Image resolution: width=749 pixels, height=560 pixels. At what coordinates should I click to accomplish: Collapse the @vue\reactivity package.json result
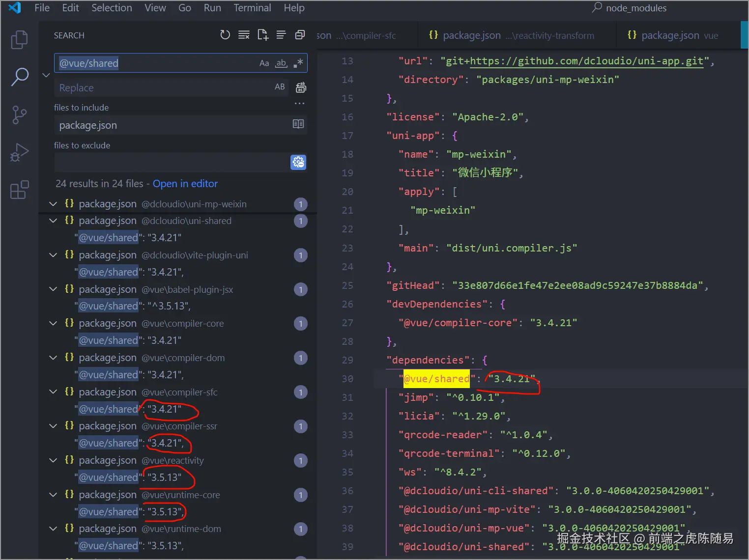(53, 460)
